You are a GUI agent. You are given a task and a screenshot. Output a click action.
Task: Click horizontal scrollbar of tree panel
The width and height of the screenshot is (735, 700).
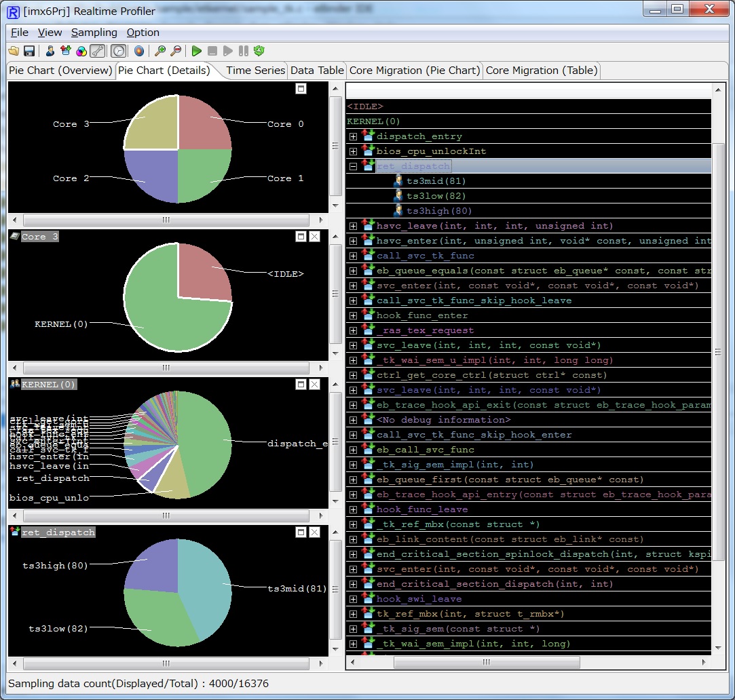point(487,662)
